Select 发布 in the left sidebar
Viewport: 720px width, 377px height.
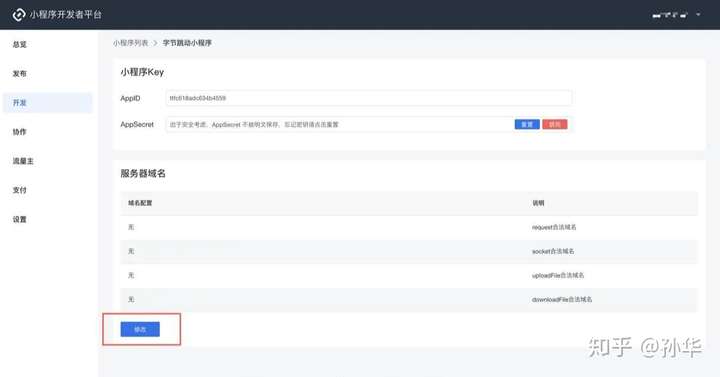(20, 73)
